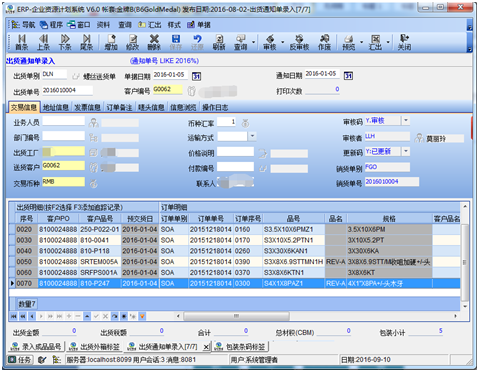The width and height of the screenshot is (479, 372).
Task: Open calendar picker beside 单据日期
Action: 196,76
